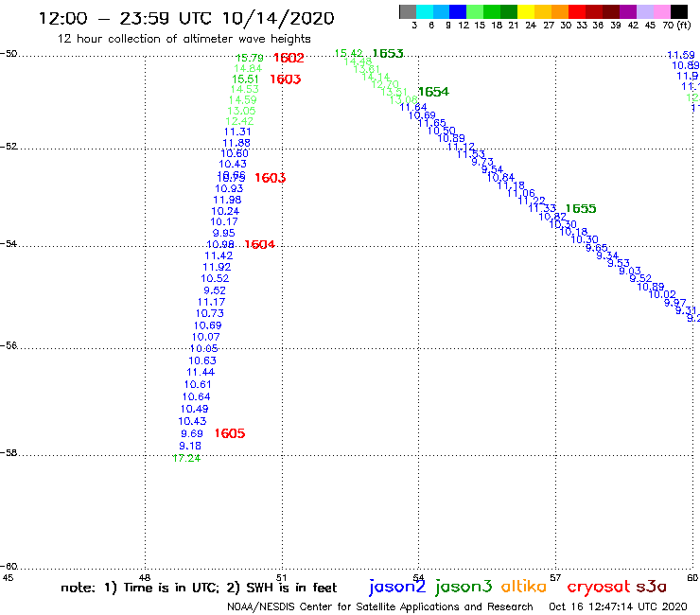Select wave height value 11.44
Viewport: 700px width, 615px height.
201,372
